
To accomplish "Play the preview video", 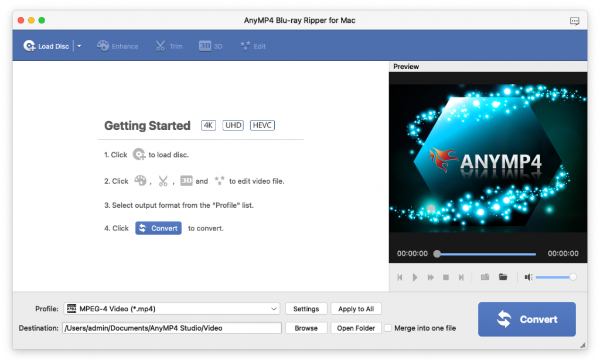I will (415, 277).
